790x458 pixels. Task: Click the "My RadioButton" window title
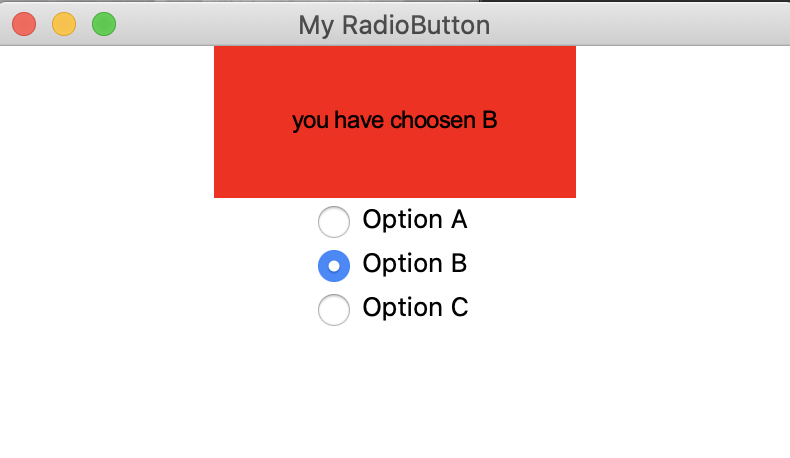(x=394, y=24)
